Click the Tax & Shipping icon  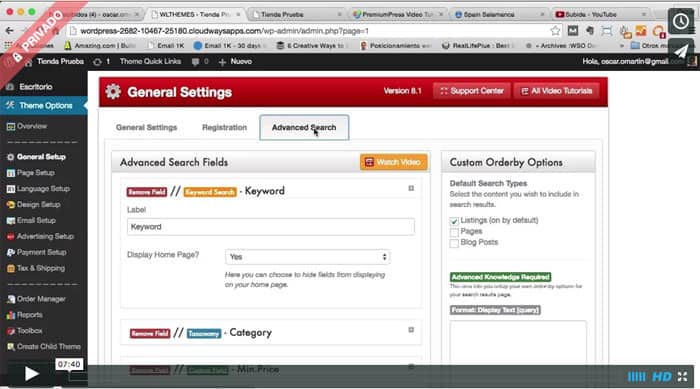pos(11,268)
